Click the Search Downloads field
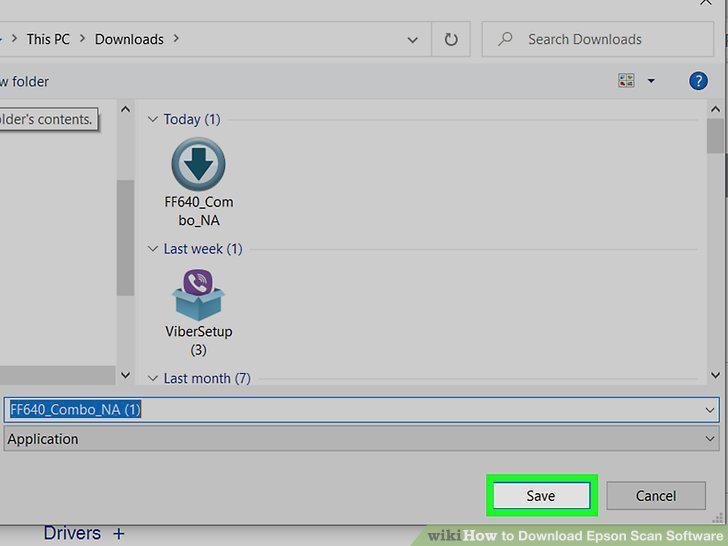The height and width of the screenshot is (546, 728). tap(598, 39)
